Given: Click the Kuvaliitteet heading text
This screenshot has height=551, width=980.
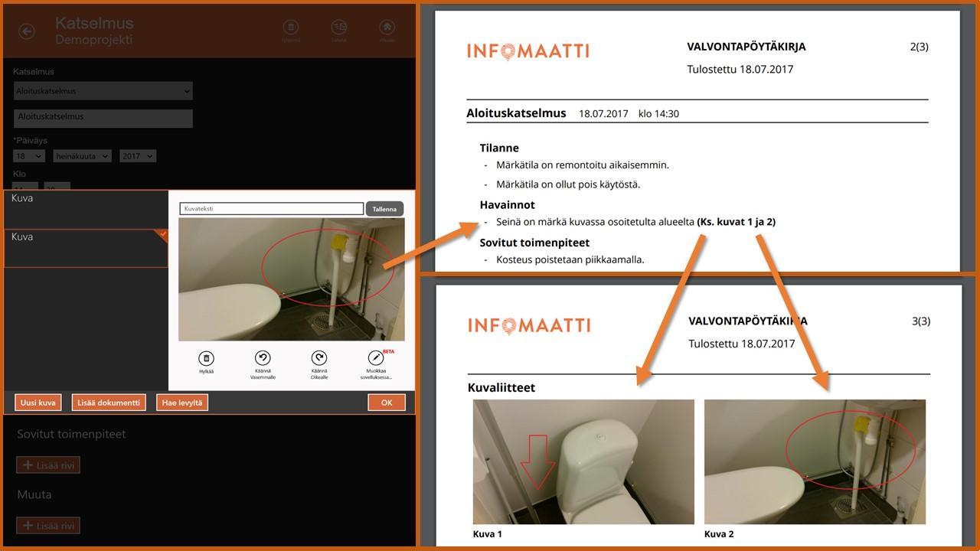Looking at the screenshot, I should 501,387.
